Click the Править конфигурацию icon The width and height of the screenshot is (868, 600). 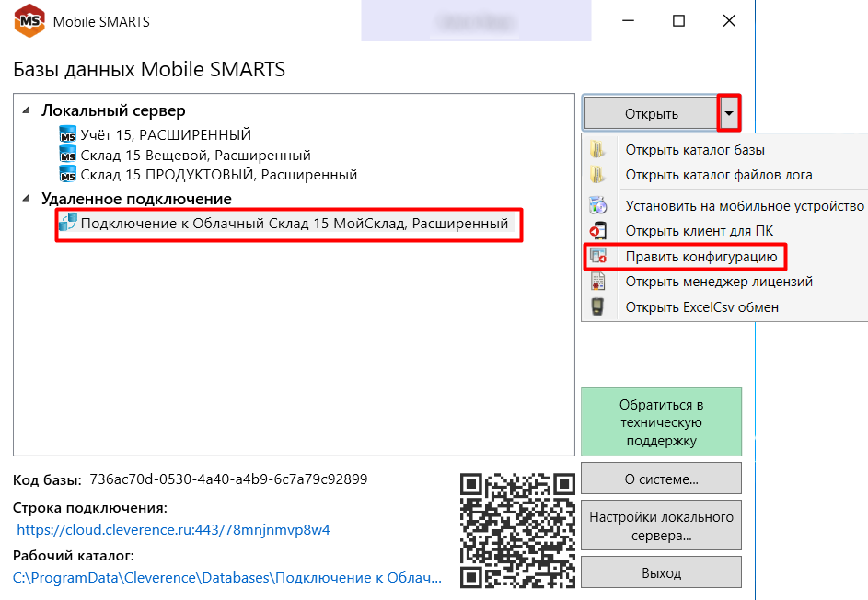598,256
